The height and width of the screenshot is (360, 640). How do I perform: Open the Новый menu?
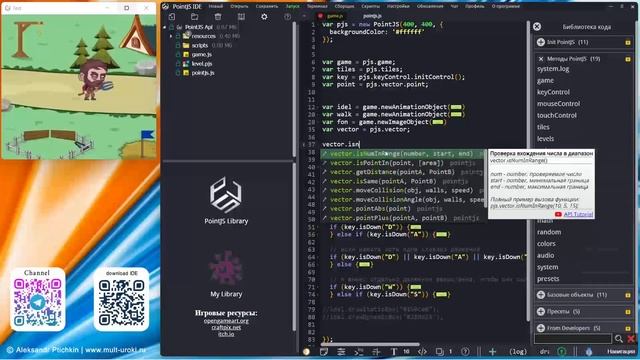(216, 6)
